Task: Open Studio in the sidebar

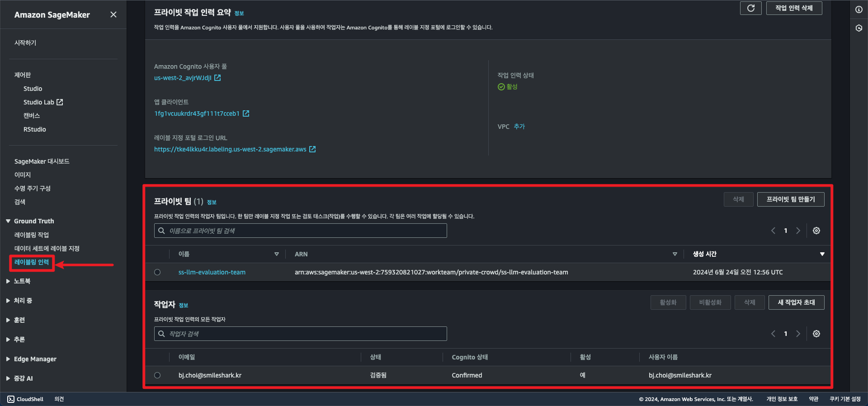Action: (x=33, y=89)
